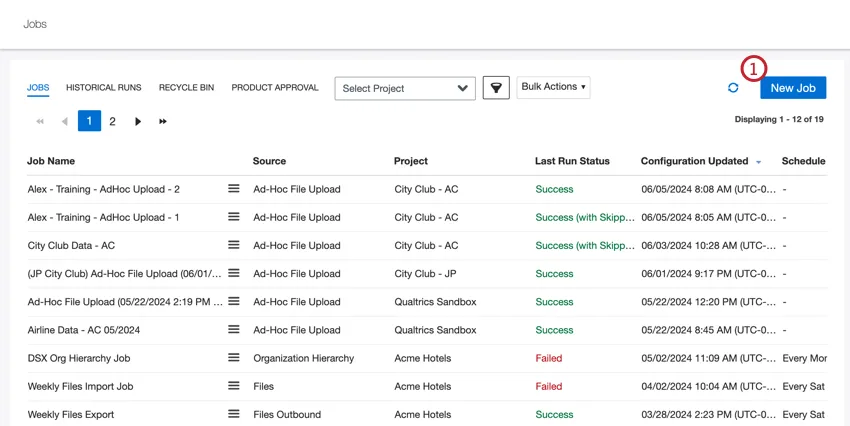Switch to the Historical Runs tab
This screenshot has width=850, height=426.
[x=104, y=88]
